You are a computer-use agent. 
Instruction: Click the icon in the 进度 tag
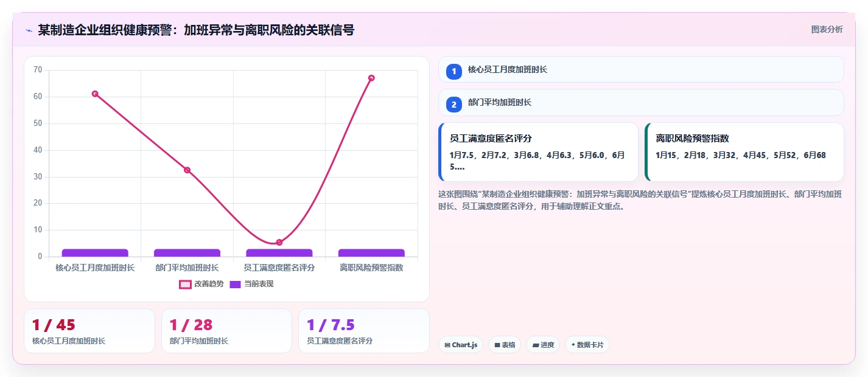pyautogui.click(x=536, y=345)
